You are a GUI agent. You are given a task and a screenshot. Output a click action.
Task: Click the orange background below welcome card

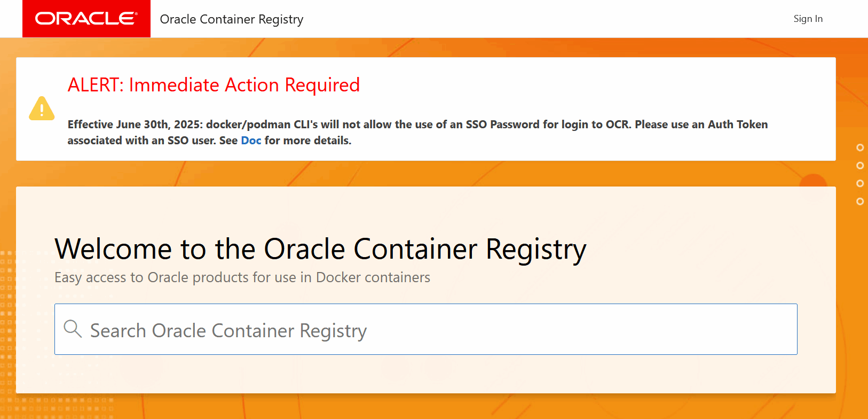click(x=427, y=406)
